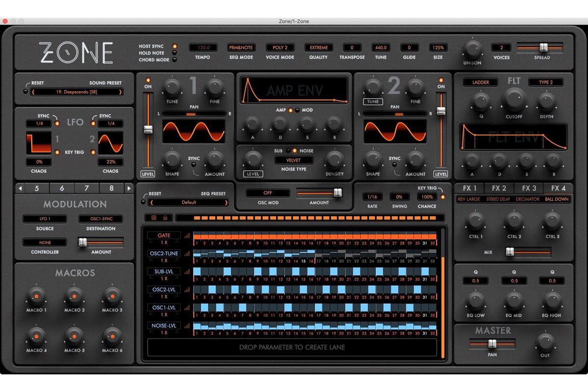Switch to FX 3 tab
Screen dimensions: 588x392
[x=529, y=188]
